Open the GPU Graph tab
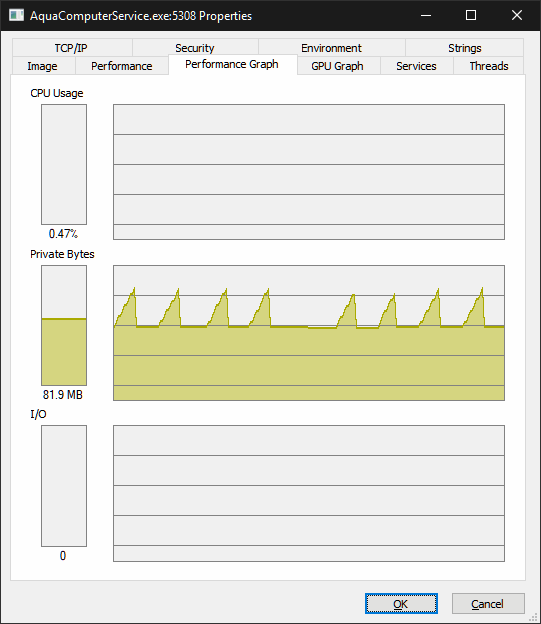 tap(338, 66)
